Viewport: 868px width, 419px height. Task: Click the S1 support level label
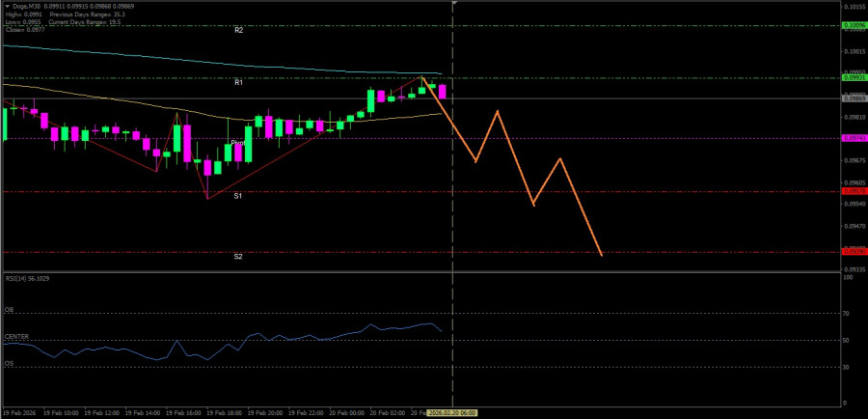point(237,196)
